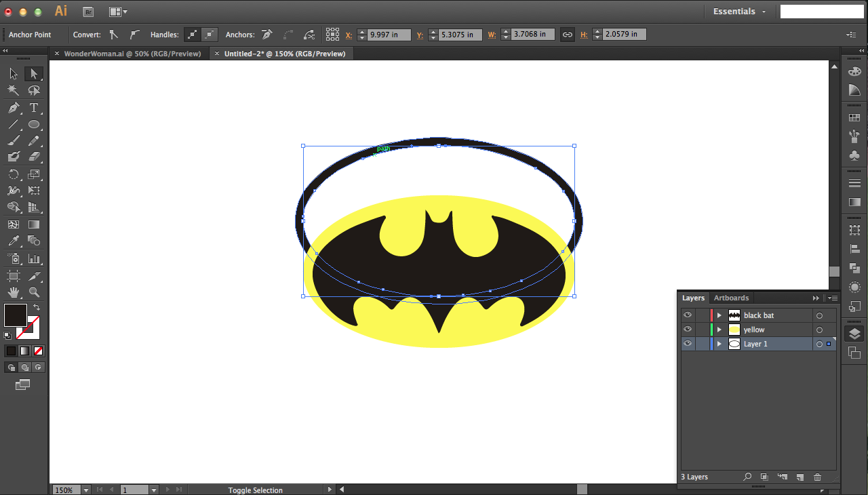Click the fill color swatch
868x495 pixels.
[15, 315]
